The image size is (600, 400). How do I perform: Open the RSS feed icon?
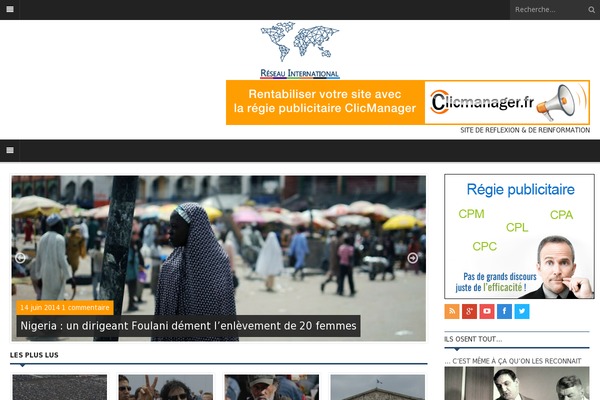(452, 311)
